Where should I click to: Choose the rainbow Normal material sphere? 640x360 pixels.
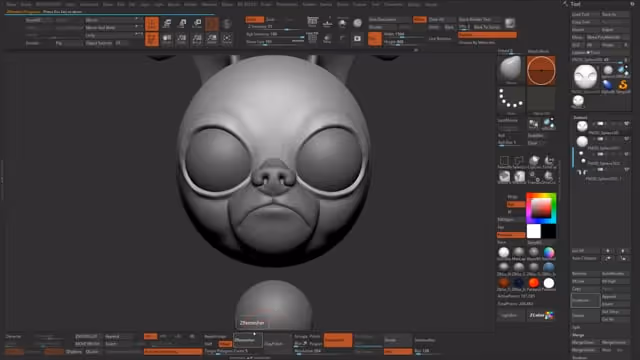549,253
